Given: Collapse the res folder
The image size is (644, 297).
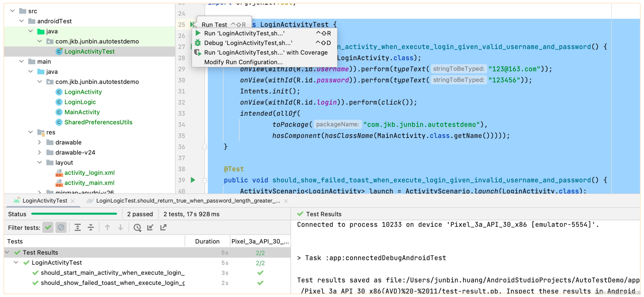Looking at the screenshot, I should (30, 132).
